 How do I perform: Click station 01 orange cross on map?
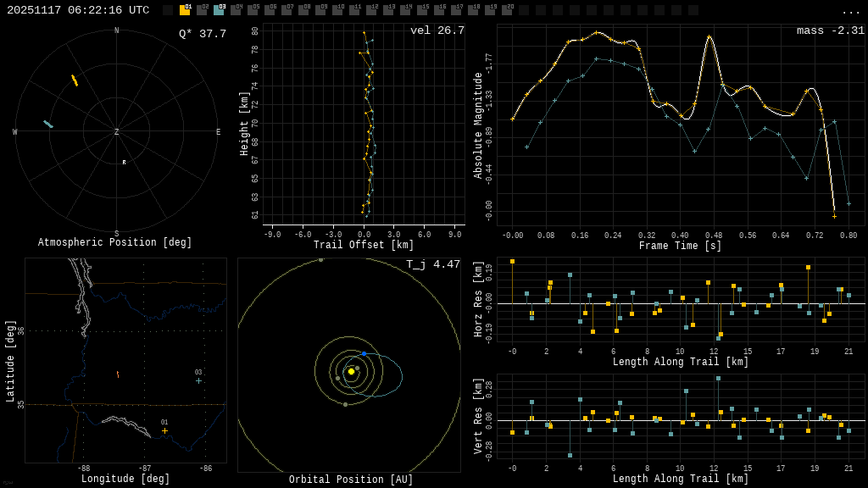click(x=164, y=430)
